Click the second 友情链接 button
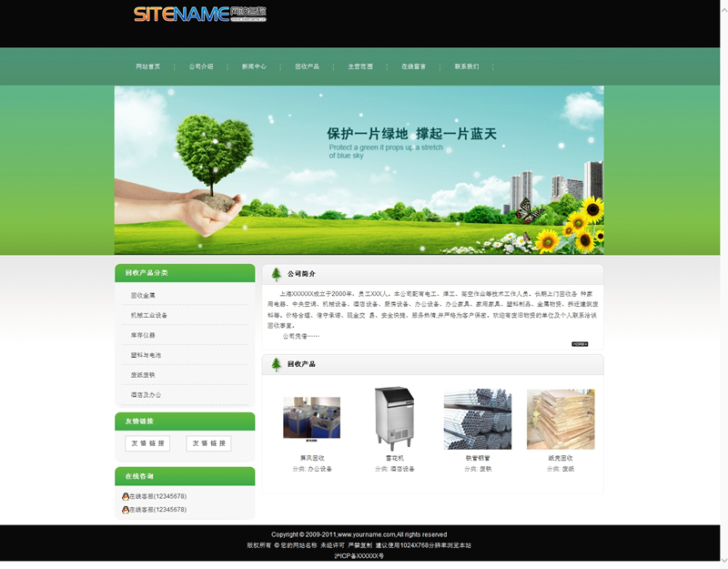 coord(208,443)
